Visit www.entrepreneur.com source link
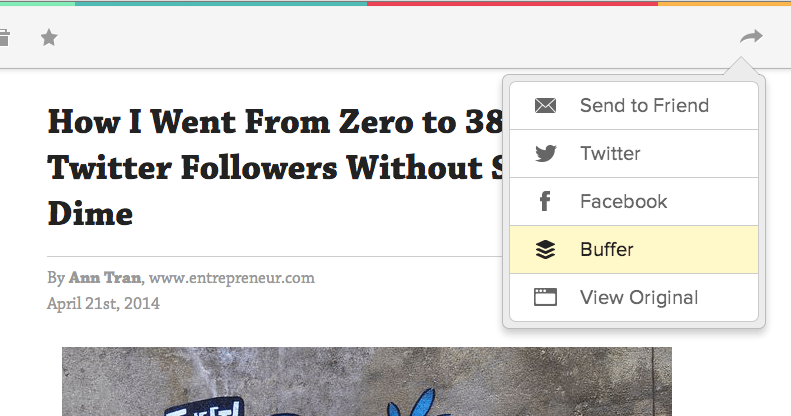791x416 pixels. pos(232,278)
